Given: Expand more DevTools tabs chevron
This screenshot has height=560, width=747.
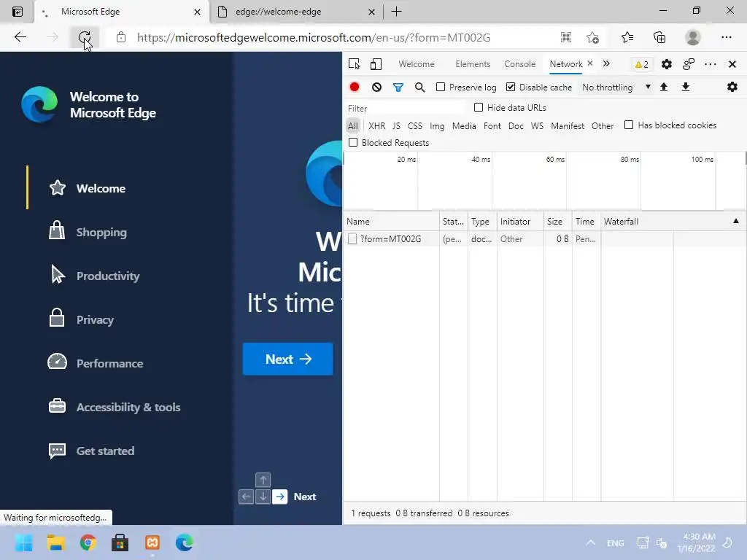Looking at the screenshot, I should point(606,63).
